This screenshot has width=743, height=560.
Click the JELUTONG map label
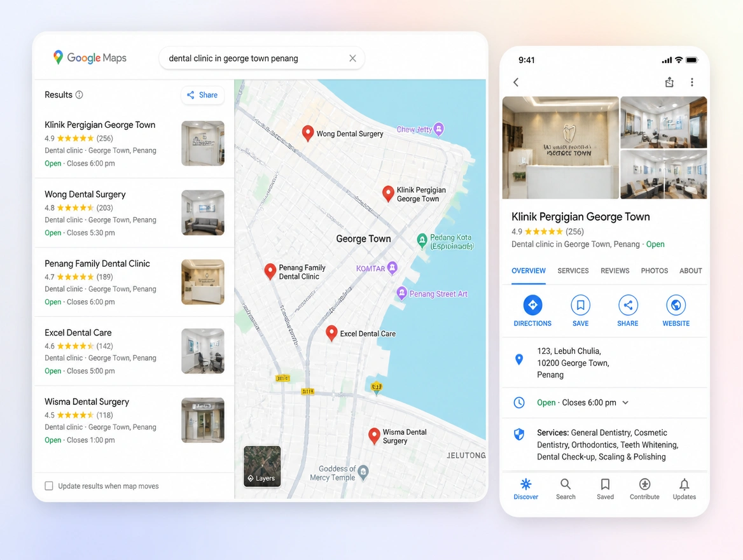pyautogui.click(x=466, y=455)
